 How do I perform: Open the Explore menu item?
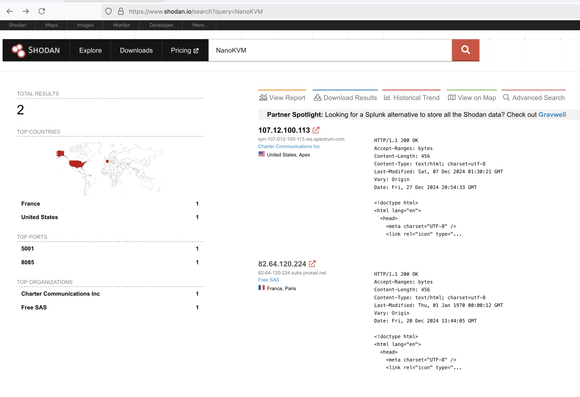pyautogui.click(x=90, y=50)
